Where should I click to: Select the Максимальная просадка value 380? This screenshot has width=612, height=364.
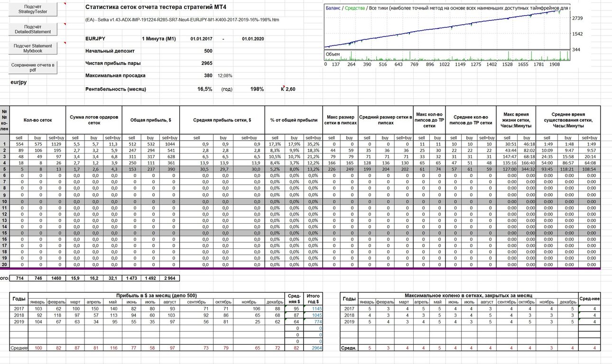point(208,75)
